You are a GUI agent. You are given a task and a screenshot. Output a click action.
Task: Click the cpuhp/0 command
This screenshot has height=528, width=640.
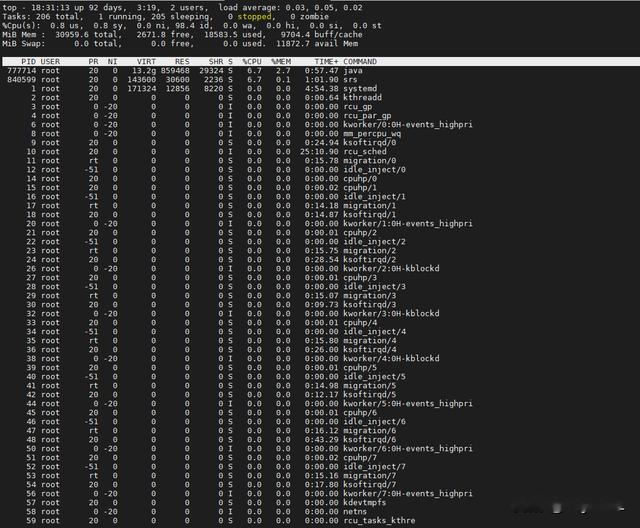tap(360, 178)
